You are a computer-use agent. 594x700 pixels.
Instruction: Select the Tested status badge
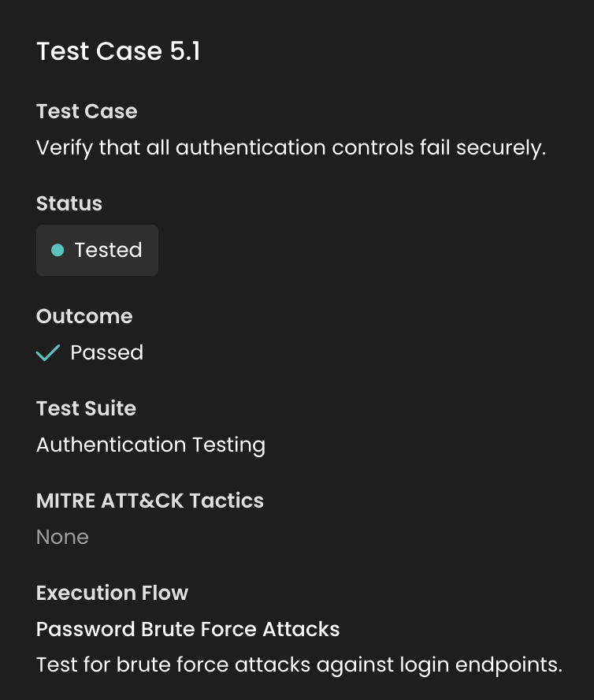pyautogui.click(x=97, y=250)
